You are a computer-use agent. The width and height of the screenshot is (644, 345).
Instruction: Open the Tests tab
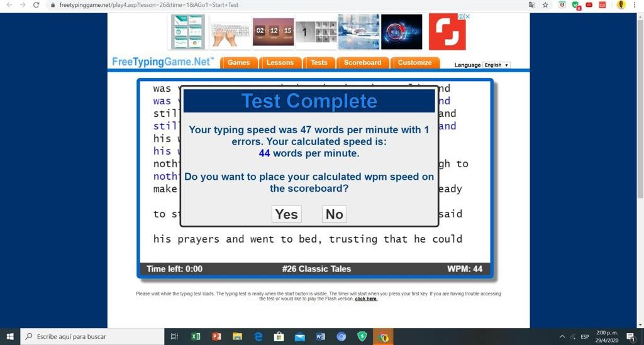(x=319, y=63)
